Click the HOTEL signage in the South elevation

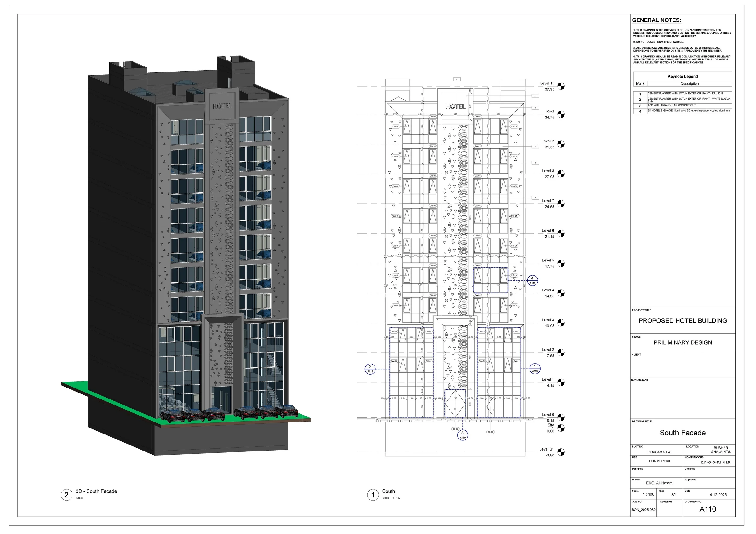(455, 106)
